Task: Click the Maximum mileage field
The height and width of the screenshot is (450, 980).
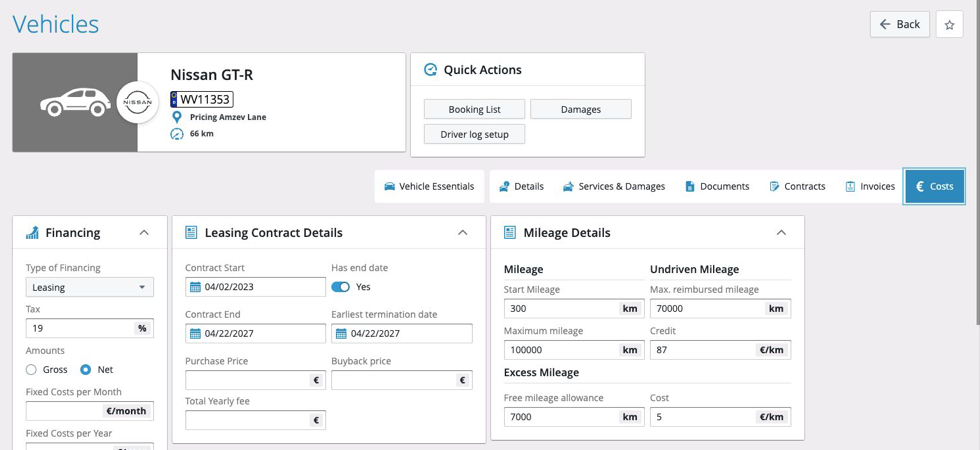Action: click(x=574, y=349)
